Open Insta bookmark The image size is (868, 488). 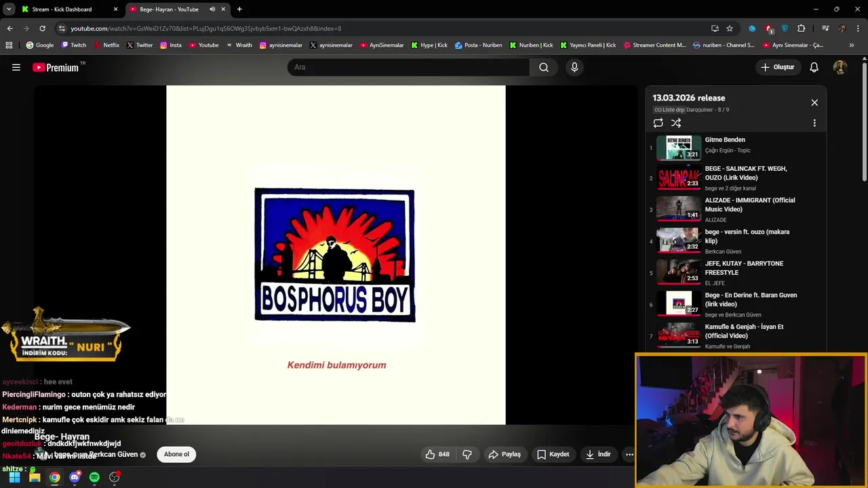(171, 45)
